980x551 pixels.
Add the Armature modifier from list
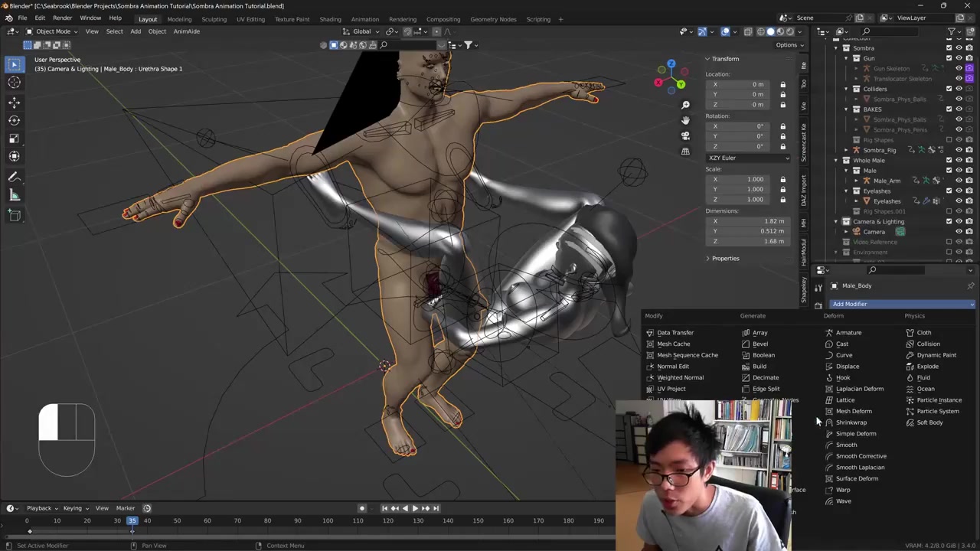pyautogui.click(x=848, y=333)
